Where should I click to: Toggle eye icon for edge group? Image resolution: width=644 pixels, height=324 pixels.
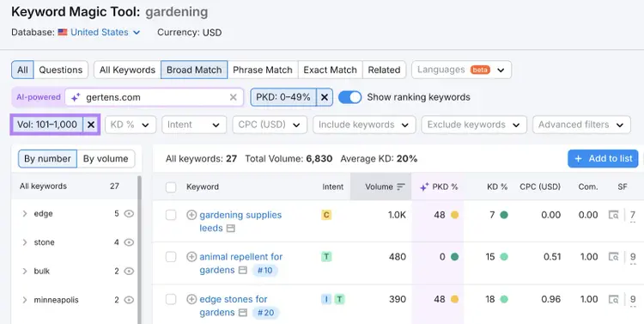point(129,213)
